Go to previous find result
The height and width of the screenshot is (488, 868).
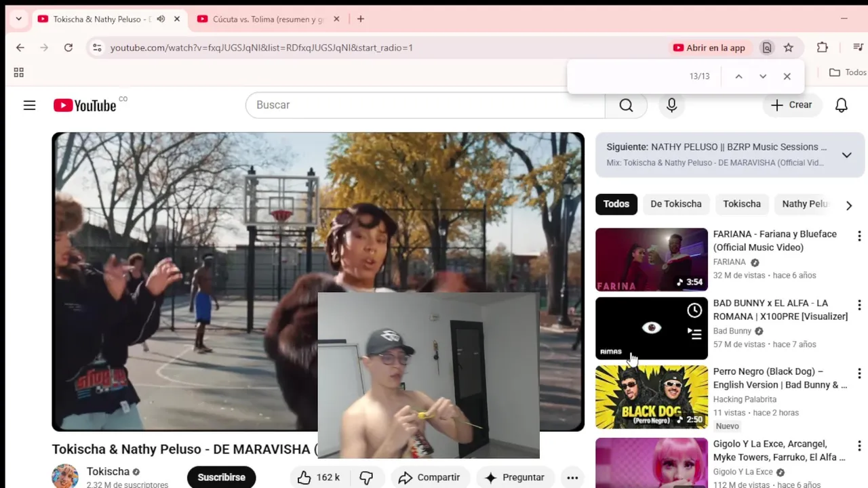click(x=738, y=77)
